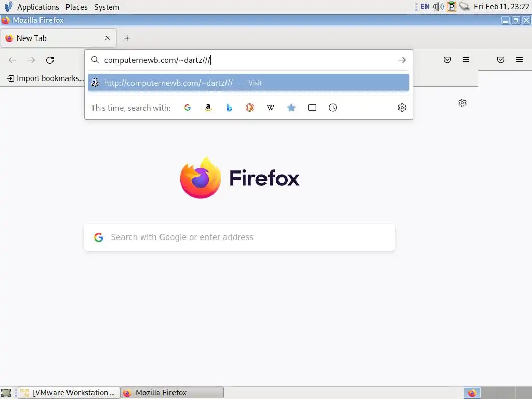Click Import bookmarks button
Image resolution: width=532 pixels, height=399 pixels.
point(46,78)
